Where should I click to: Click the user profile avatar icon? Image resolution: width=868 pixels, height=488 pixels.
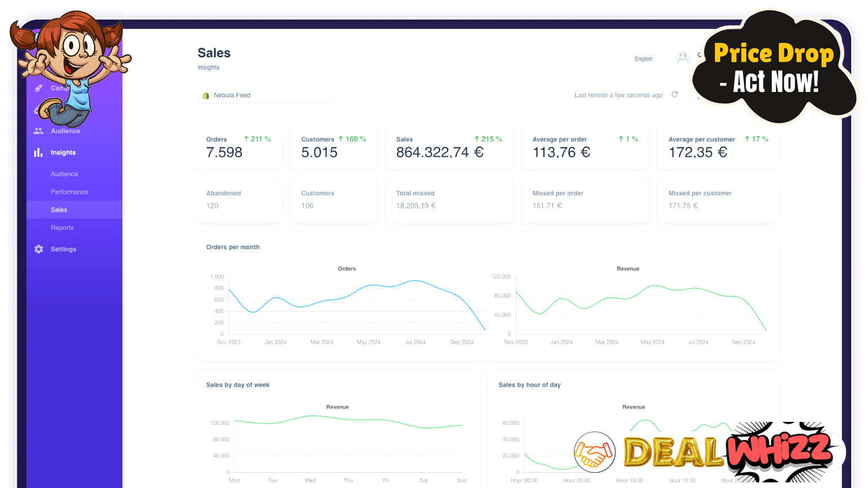[x=683, y=58]
